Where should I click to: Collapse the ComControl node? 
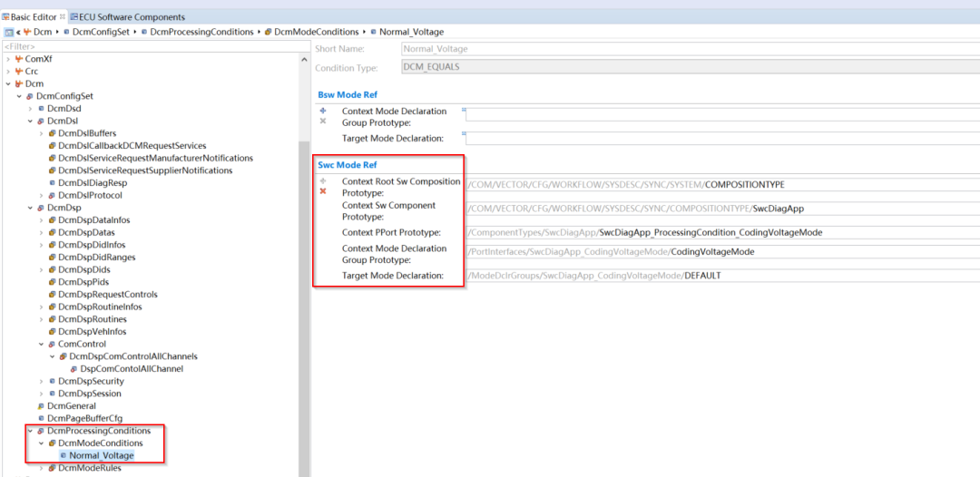click(41, 344)
